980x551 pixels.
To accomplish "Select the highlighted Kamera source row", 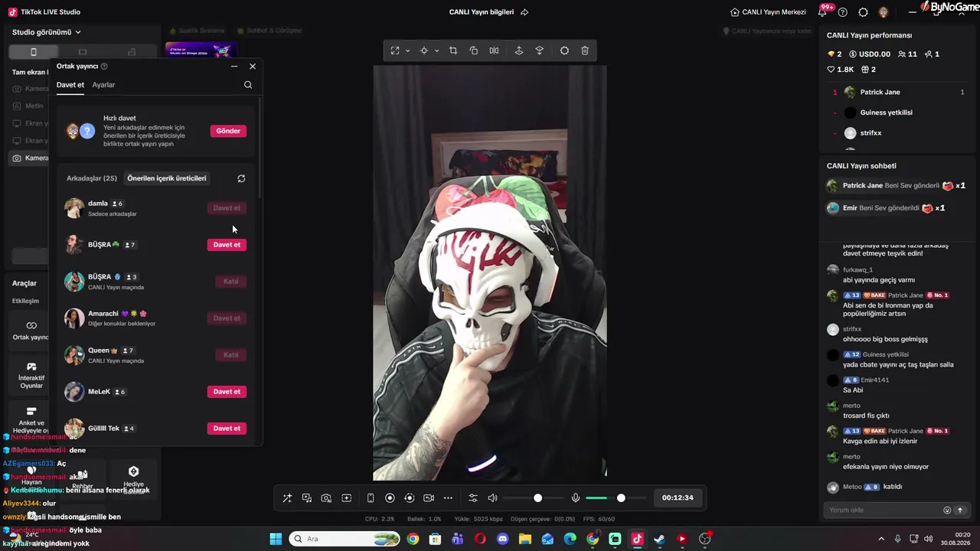I will tap(30, 158).
